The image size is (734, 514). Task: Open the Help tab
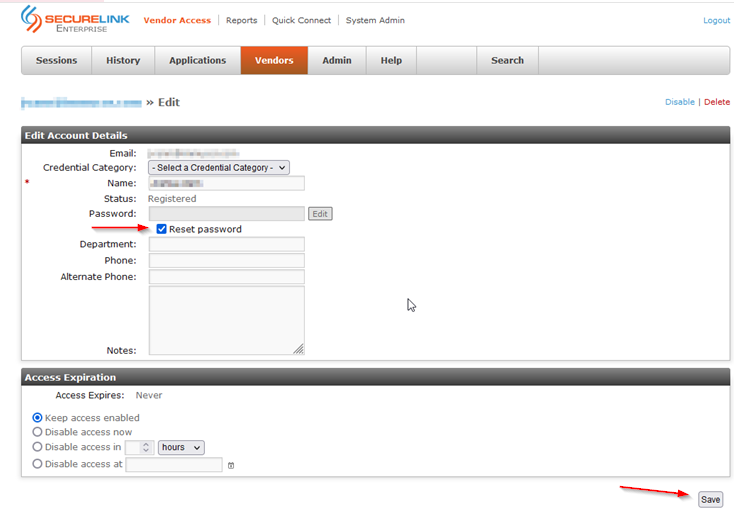click(x=391, y=60)
